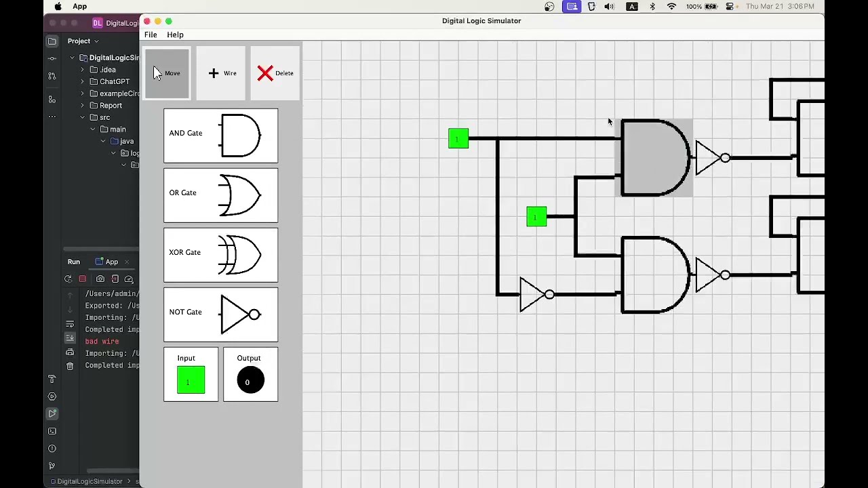This screenshot has height=488, width=868.
Task: Click the print icon in Run panel
Action: [70, 352]
